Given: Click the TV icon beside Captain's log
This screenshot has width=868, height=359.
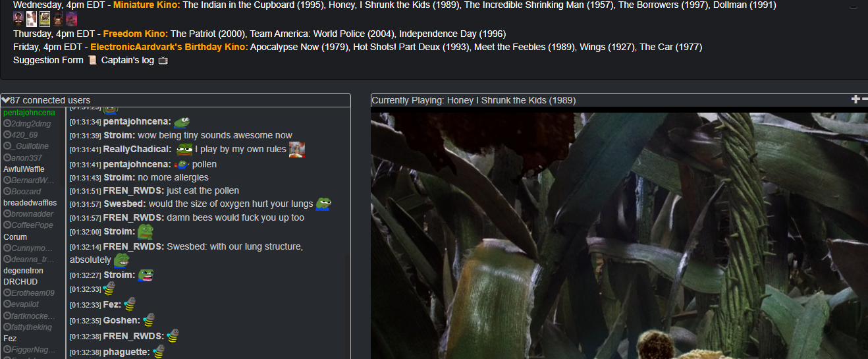Looking at the screenshot, I should tap(163, 61).
